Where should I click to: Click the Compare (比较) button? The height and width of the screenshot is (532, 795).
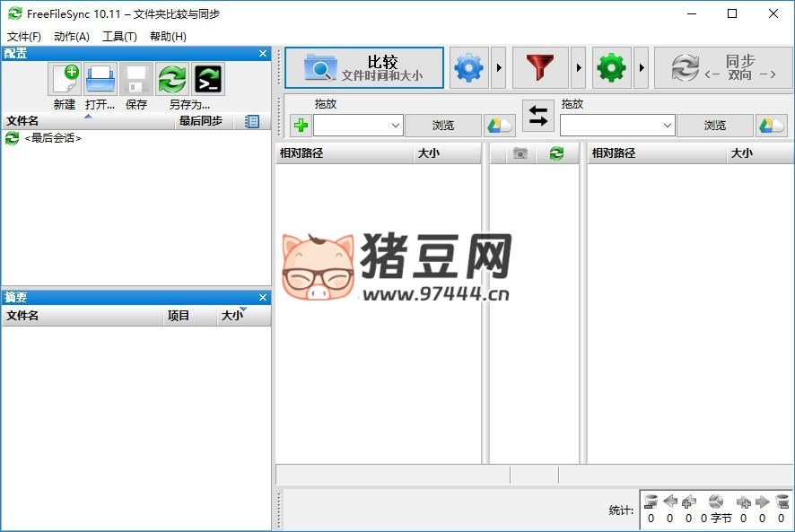click(364, 68)
